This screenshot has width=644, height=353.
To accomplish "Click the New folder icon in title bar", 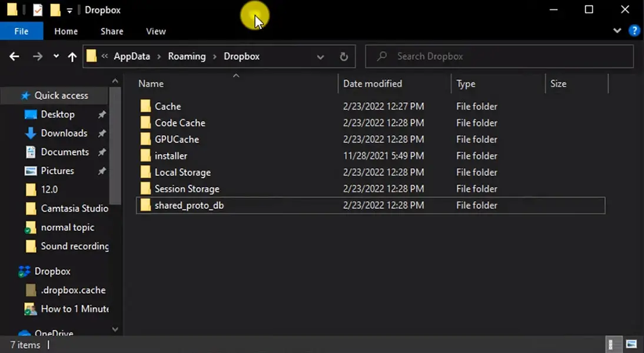I will [x=55, y=10].
